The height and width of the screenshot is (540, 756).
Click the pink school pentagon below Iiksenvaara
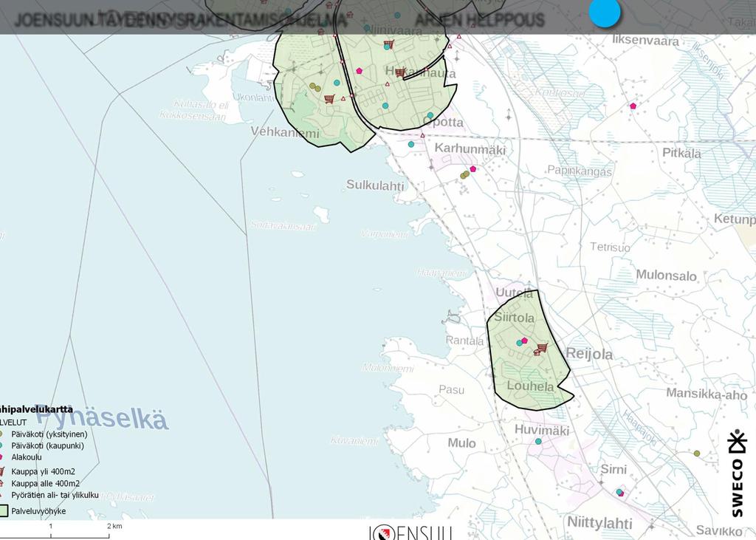tap(633, 106)
